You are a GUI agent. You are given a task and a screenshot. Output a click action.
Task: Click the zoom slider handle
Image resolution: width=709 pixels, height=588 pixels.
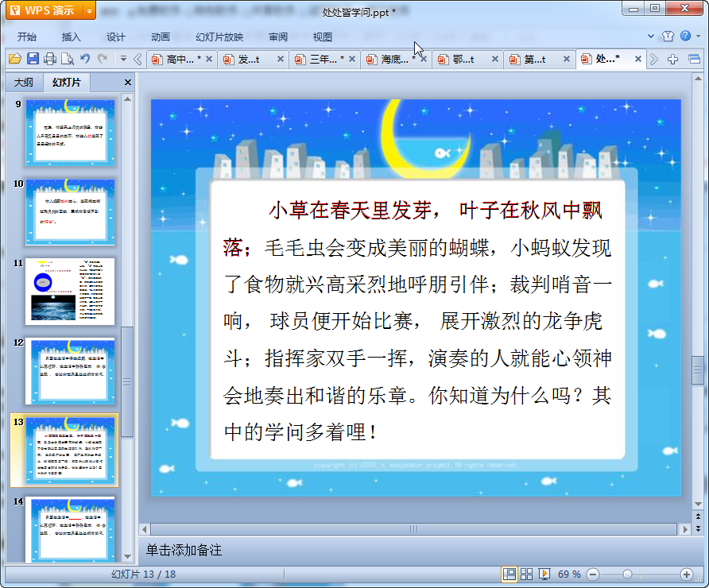tap(627, 574)
